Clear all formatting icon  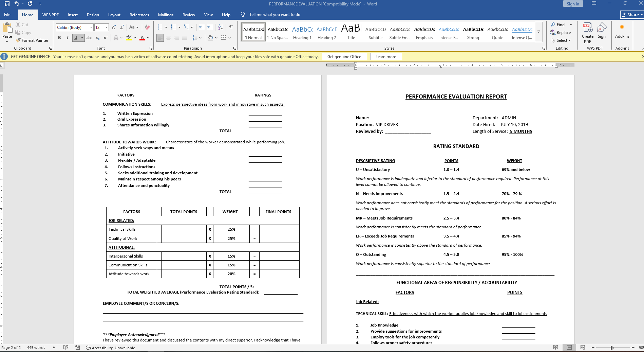click(x=147, y=27)
